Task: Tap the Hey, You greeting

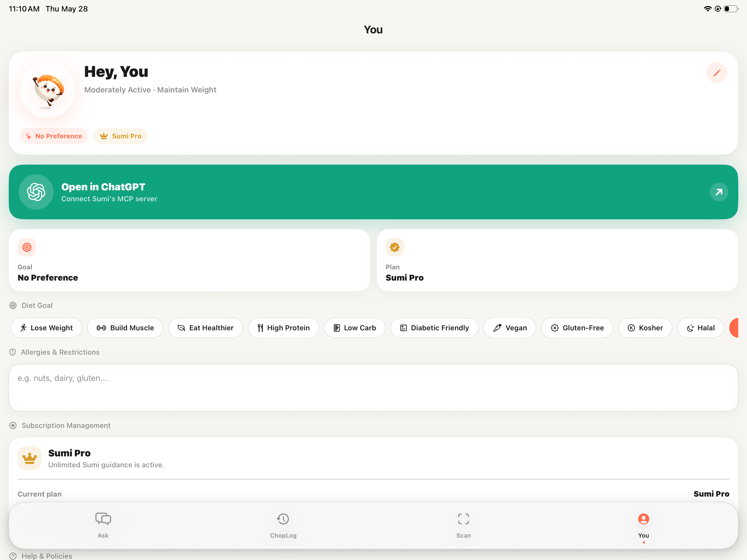Action: coord(116,72)
